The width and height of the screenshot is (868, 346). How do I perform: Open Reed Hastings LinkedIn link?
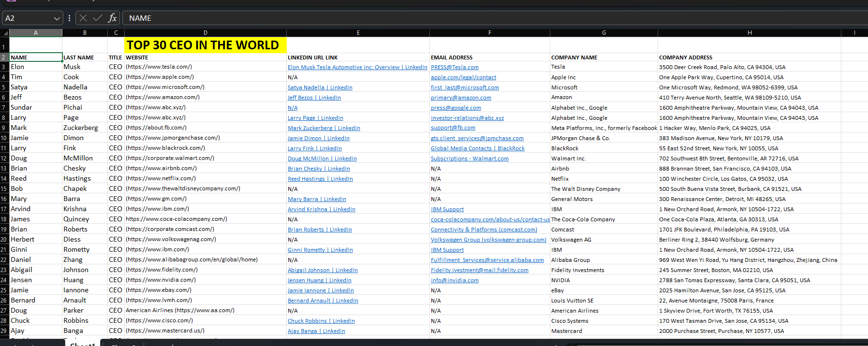tap(320, 179)
